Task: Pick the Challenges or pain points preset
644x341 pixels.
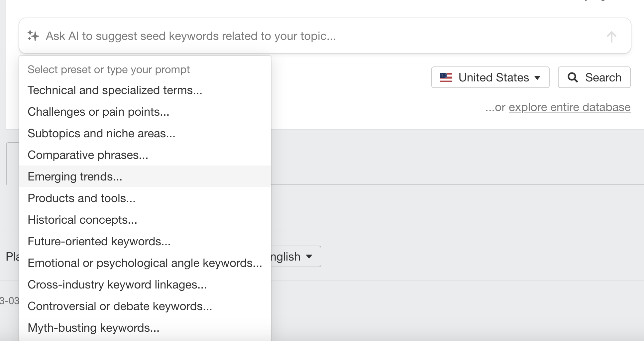Action: pyautogui.click(x=98, y=112)
